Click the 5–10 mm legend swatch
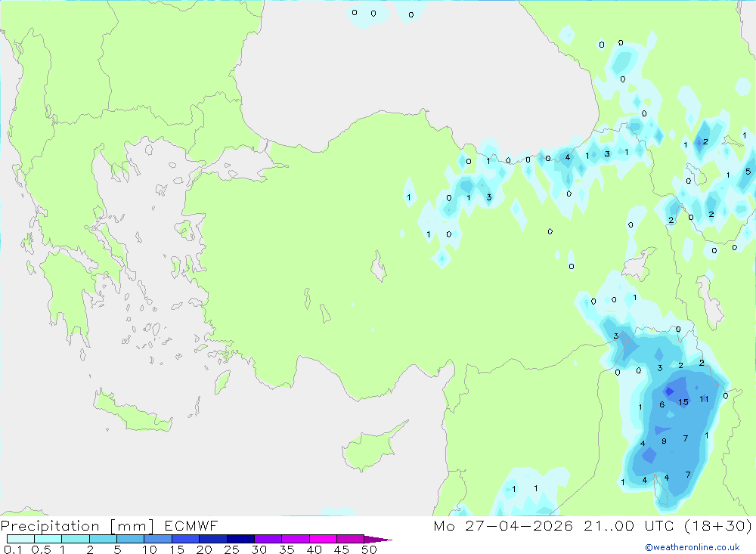The width and height of the screenshot is (756, 554). coord(131,539)
